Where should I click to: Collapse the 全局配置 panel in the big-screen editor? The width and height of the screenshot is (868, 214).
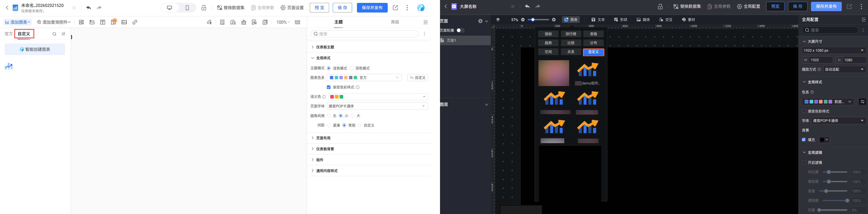(x=863, y=20)
